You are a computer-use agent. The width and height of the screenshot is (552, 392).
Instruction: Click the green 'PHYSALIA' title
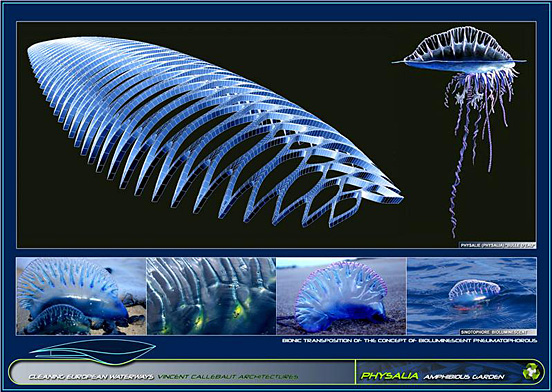[389, 376]
